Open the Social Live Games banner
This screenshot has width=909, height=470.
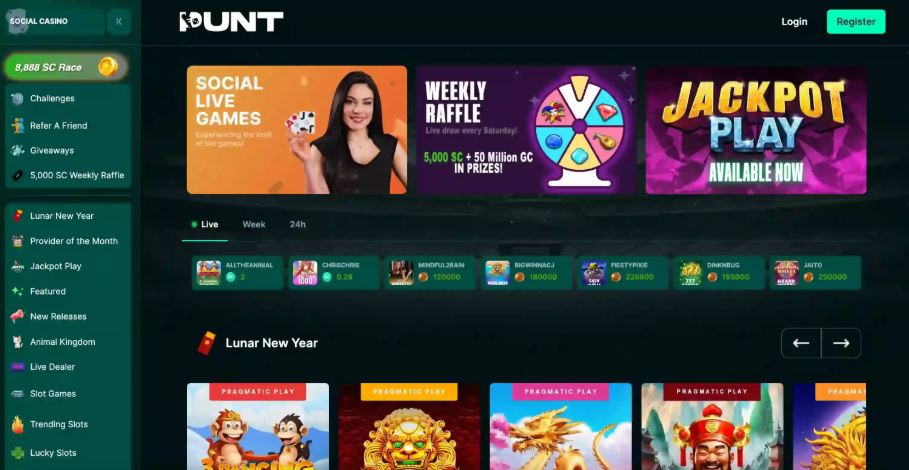297,130
